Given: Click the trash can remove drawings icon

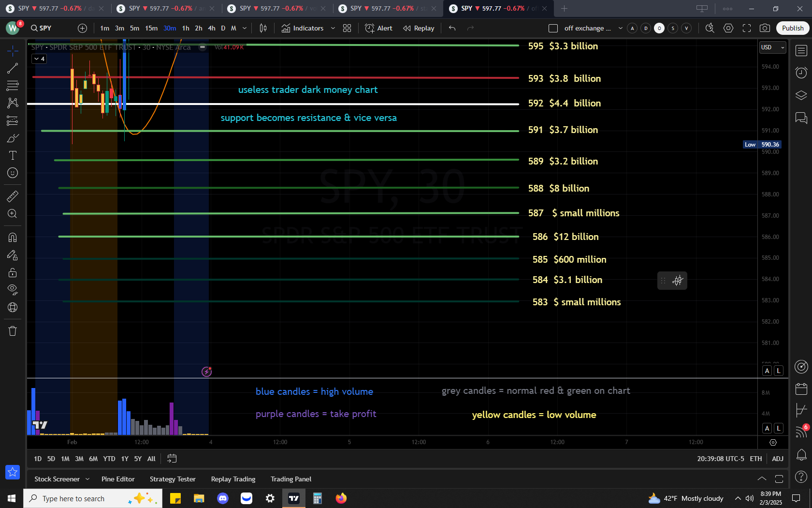Looking at the screenshot, I should coord(13,331).
